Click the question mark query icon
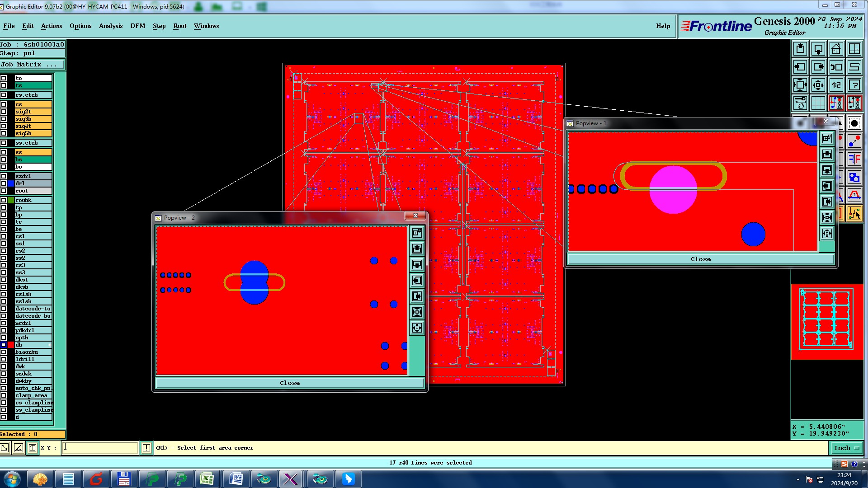The height and width of the screenshot is (488, 868). click(854, 85)
